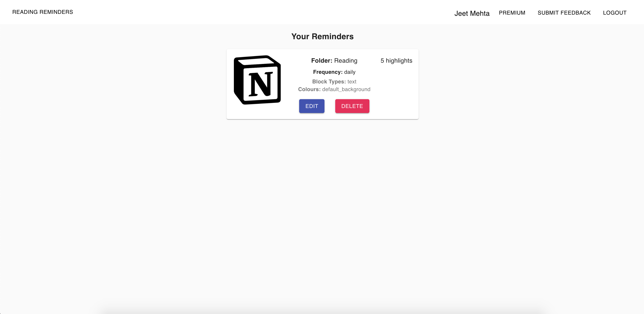Click the 'Colours: default_background' label
The width and height of the screenshot is (644, 314).
tap(334, 89)
